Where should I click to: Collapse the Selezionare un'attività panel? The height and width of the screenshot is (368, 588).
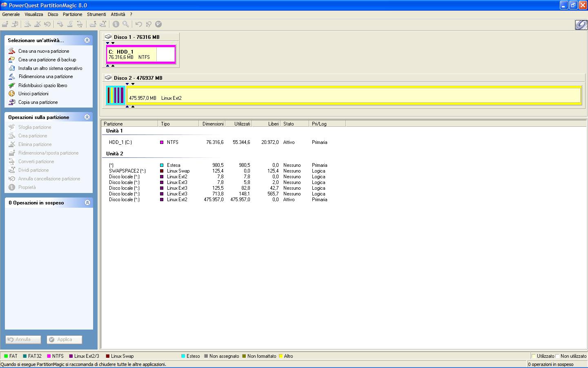(87, 40)
